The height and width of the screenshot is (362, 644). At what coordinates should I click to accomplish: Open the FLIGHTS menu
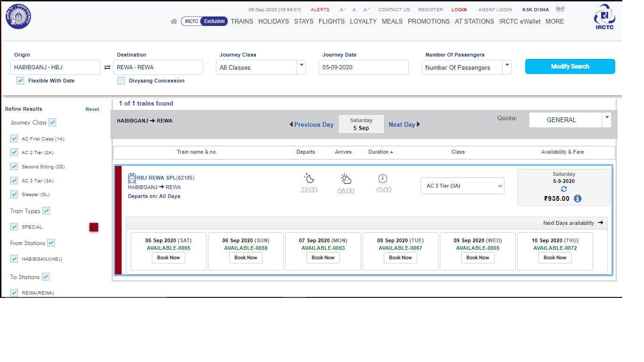331,21
